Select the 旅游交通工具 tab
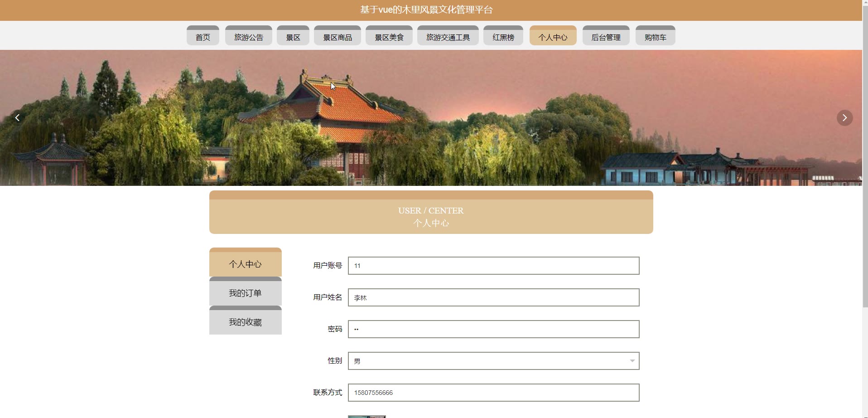 (448, 35)
